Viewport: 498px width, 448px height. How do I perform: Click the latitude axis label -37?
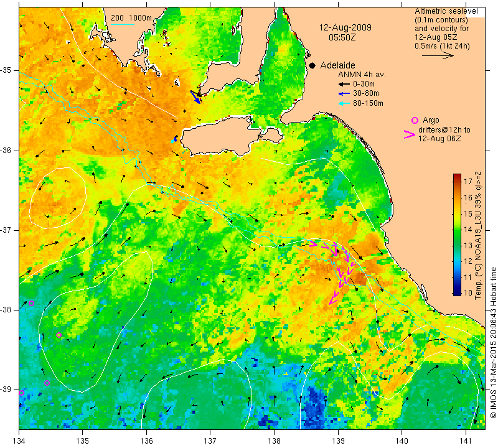pos(6,230)
